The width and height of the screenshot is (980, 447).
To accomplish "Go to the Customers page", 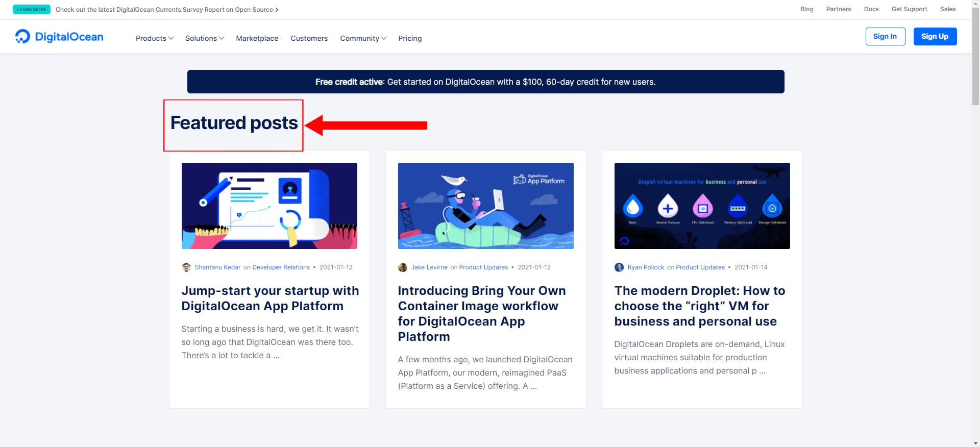I will click(309, 38).
